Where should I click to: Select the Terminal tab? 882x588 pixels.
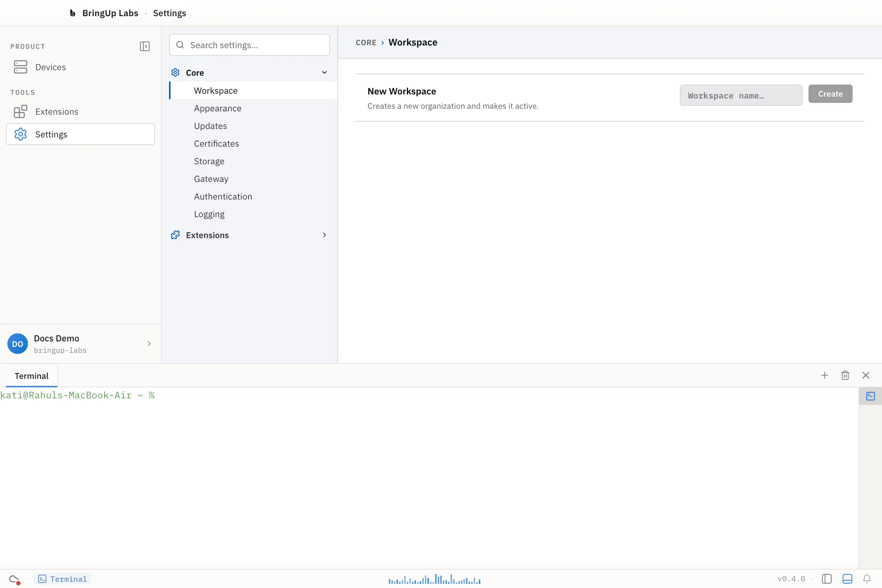pos(32,376)
